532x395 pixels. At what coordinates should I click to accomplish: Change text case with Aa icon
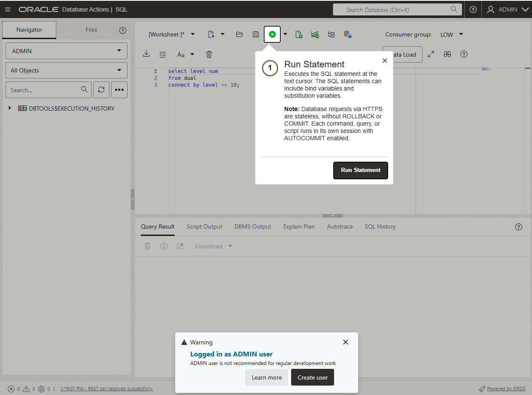pos(181,54)
